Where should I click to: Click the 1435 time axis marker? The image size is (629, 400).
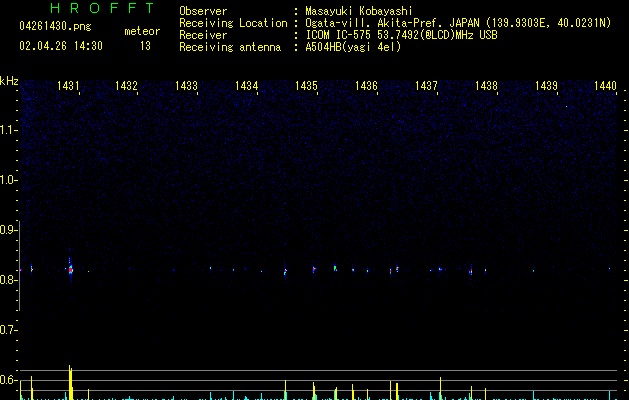[x=306, y=86]
